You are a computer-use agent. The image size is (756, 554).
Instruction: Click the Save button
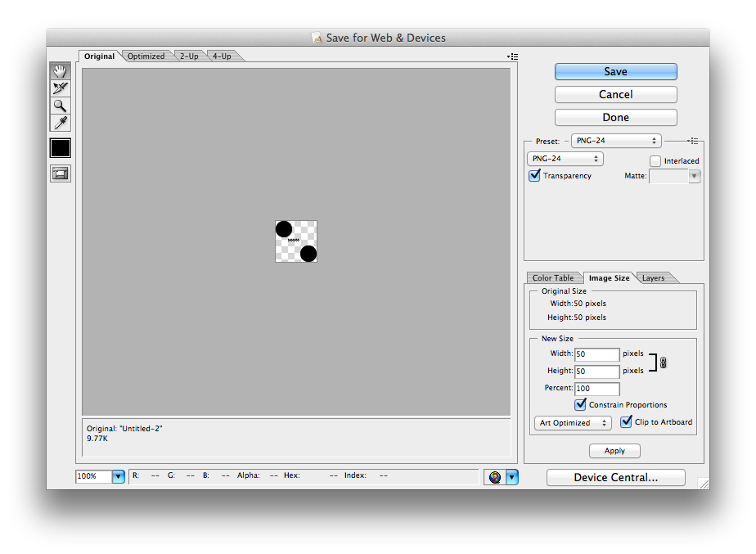(615, 72)
